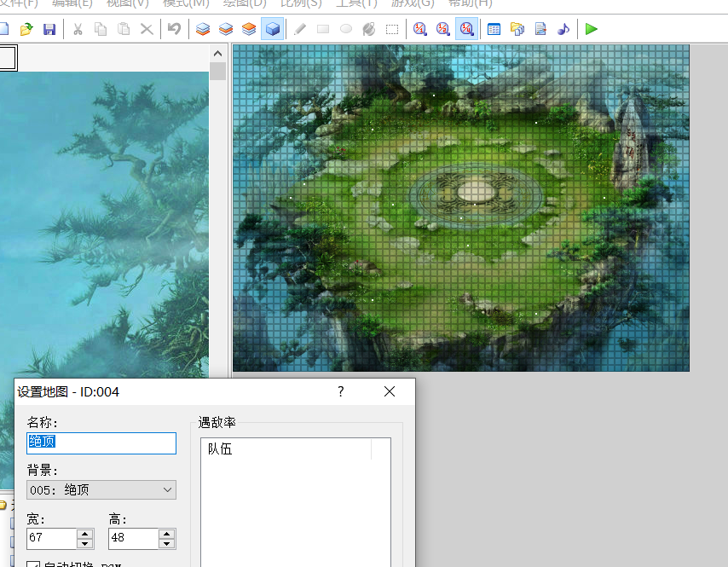The image size is (728, 567).
Task: Click the 宽 width field showing 67
Action: tap(51, 539)
